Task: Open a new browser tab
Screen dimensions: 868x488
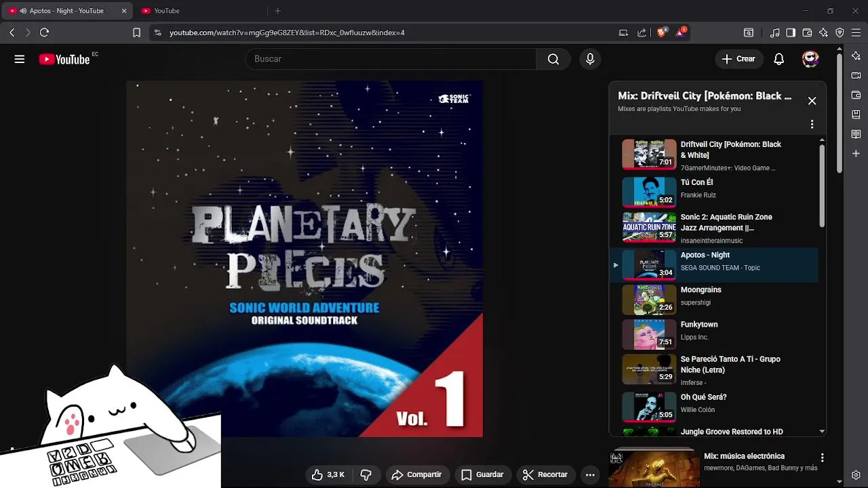Action: (277, 11)
